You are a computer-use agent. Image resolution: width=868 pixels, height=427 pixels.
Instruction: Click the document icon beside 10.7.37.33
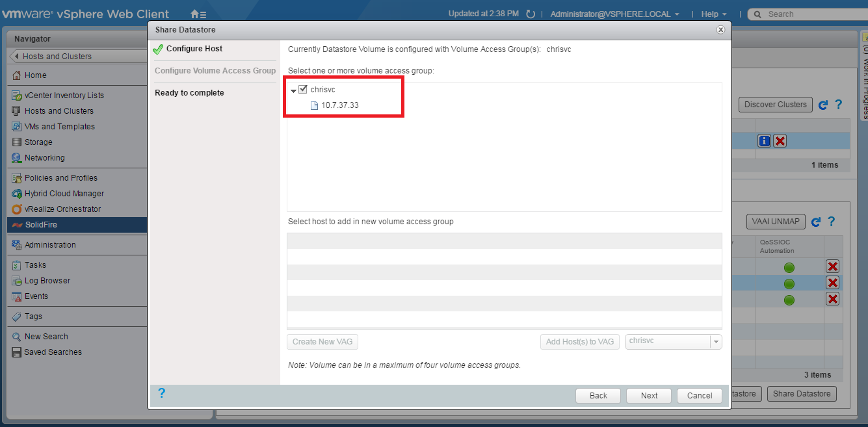(x=315, y=105)
